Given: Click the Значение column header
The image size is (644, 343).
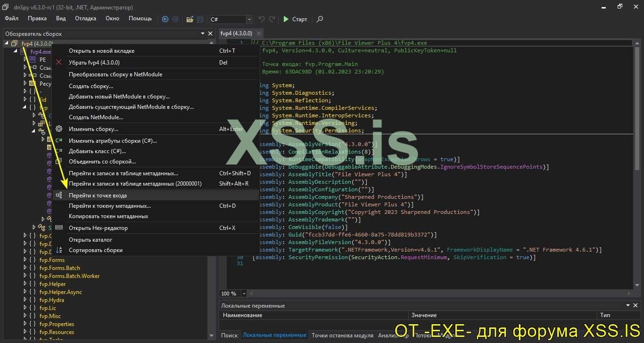Looking at the screenshot, I should [x=502, y=315].
